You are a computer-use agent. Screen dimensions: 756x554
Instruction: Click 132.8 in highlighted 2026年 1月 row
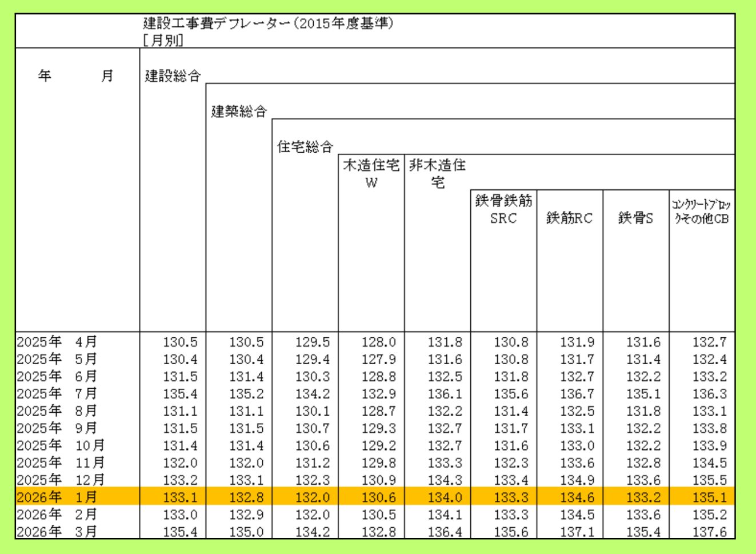point(246,497)
